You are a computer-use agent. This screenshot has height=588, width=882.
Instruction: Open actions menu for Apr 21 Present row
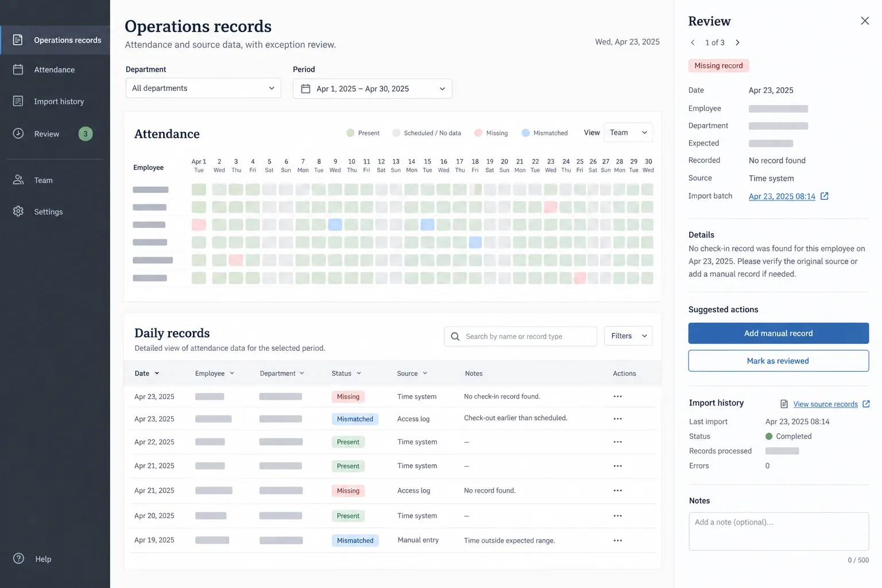point(618,466)
